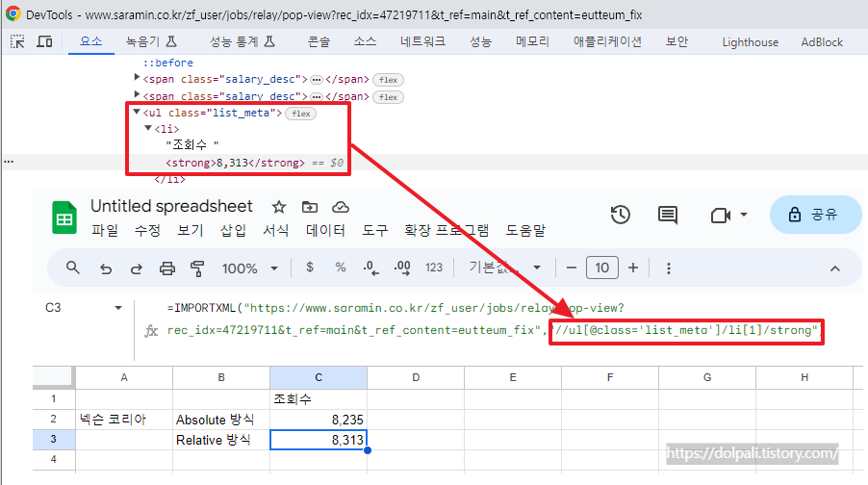Collapse the li node under list_meta
This screenshot has height=485, width=868.
tap(148, 128)
